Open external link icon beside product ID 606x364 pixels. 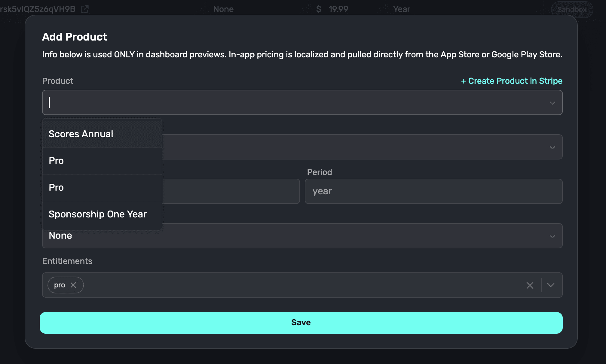(85, 9)
